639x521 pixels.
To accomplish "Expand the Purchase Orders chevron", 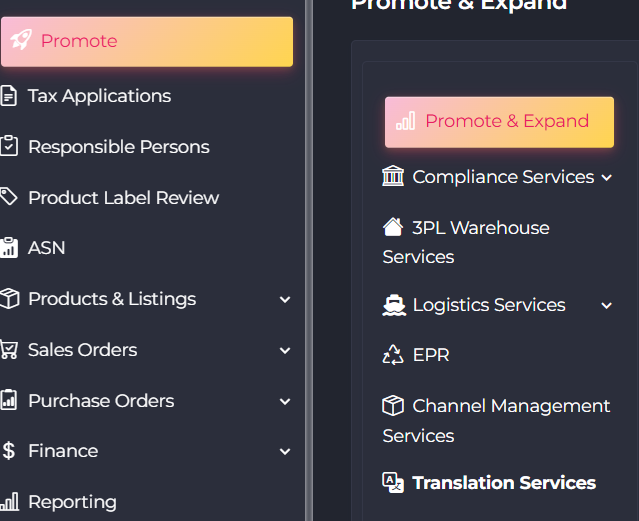I will 285,402.
